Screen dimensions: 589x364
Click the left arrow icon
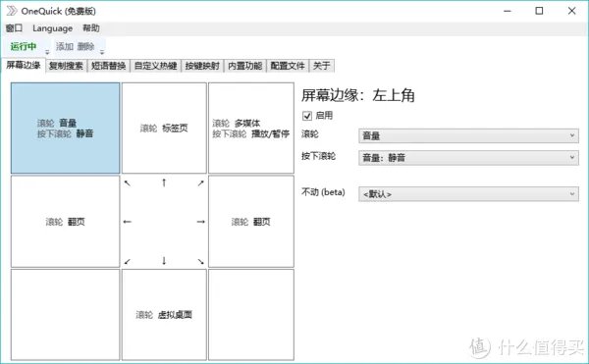coord(128,222)
